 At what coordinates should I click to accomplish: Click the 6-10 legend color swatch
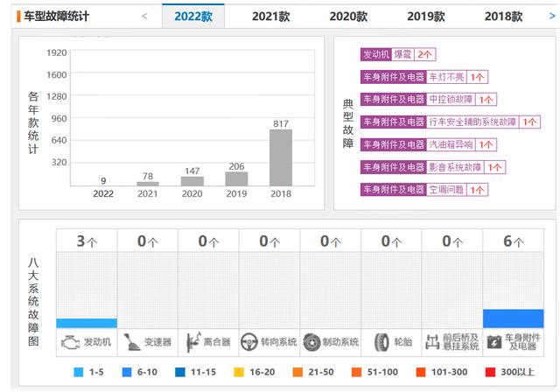pyautogui.click(x=126, y=372)
